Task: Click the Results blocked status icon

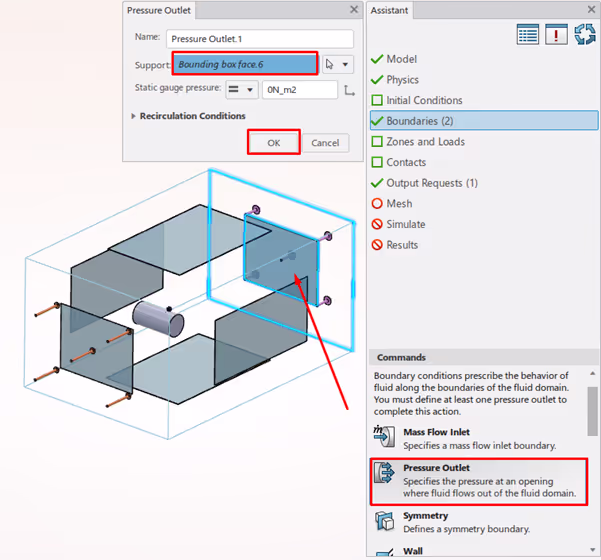Action: point(377,245)
